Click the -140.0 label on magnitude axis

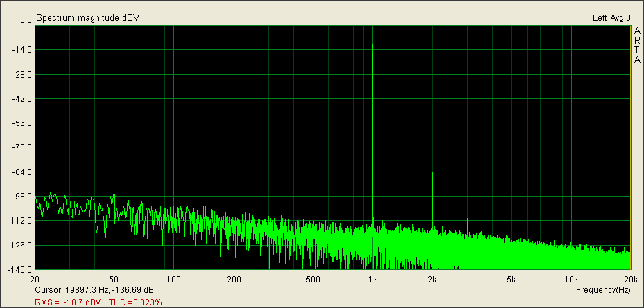22,269
